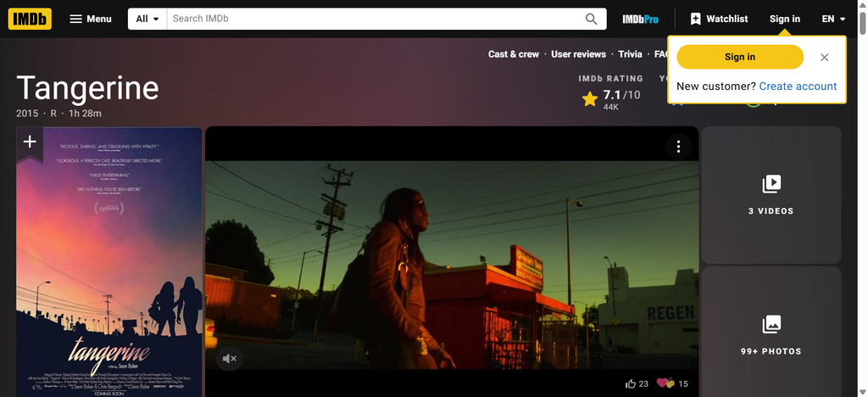Open the IMDbPro link
This screenshot has height=397, width=868.
point(641,19)
